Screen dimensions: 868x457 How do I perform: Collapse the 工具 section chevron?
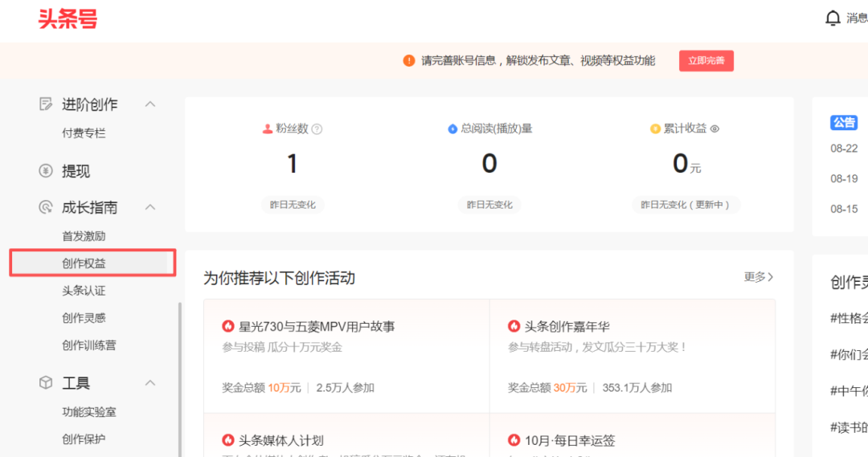point(150,383)
